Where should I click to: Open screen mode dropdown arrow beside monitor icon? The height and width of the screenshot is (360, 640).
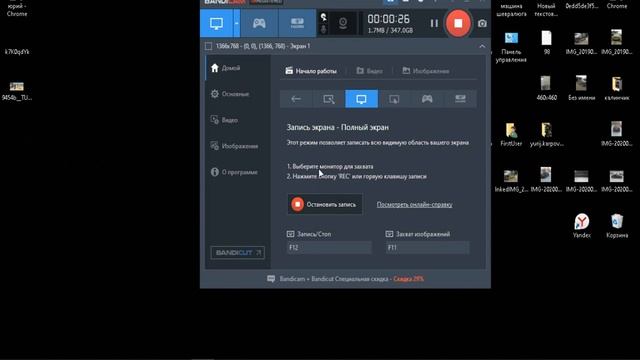pyautogui.click(x=236, y=23)
